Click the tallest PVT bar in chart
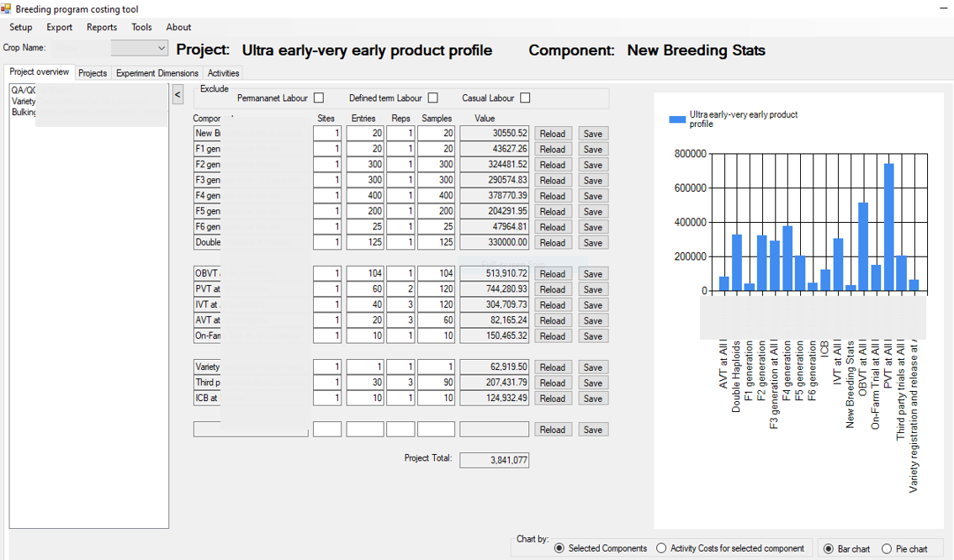Image resolution: width=954 pixels, height=560 pixels. [888, 226]
